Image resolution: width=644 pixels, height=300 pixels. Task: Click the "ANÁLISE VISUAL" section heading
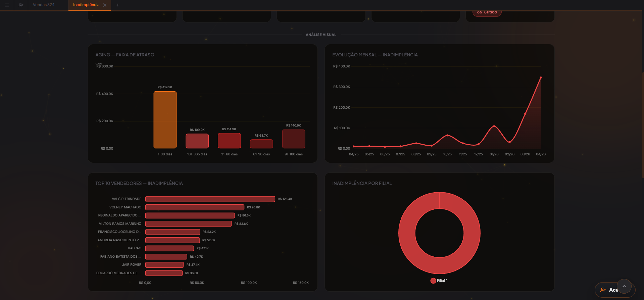[321, 35]
